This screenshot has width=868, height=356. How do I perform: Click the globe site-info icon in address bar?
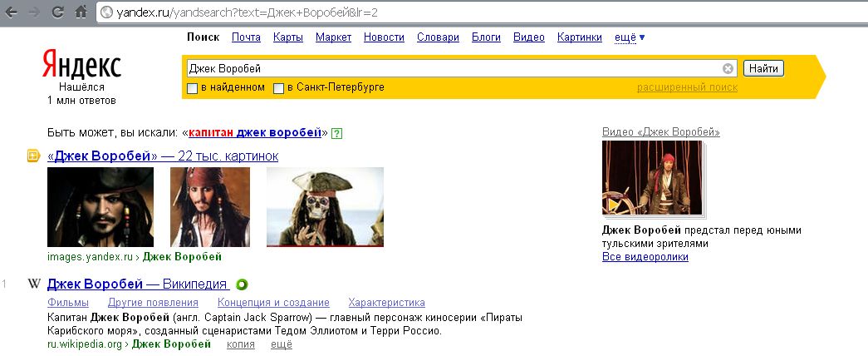point(107,12)
